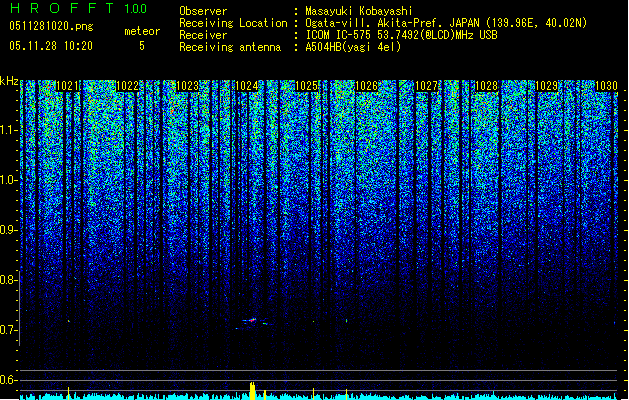Viewport: 629px width, 400px height.
Task: Click the thick yellow power spike below 1024
Action: [252, 391]
